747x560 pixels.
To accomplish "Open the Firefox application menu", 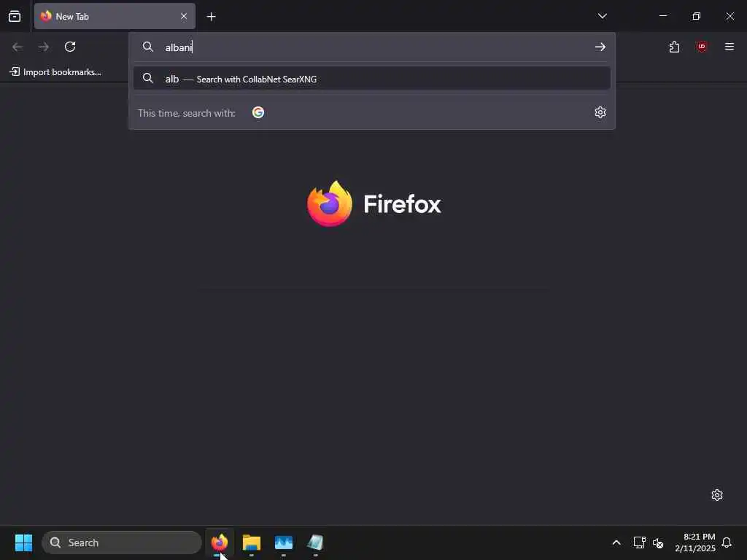I will point(729,47).
